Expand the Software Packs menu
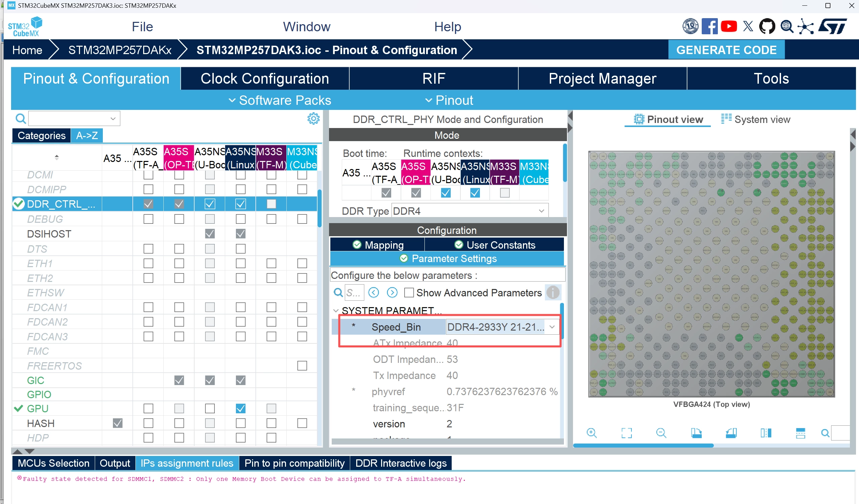The width and height of the screenshot is (859, 504). pos(280,100)
